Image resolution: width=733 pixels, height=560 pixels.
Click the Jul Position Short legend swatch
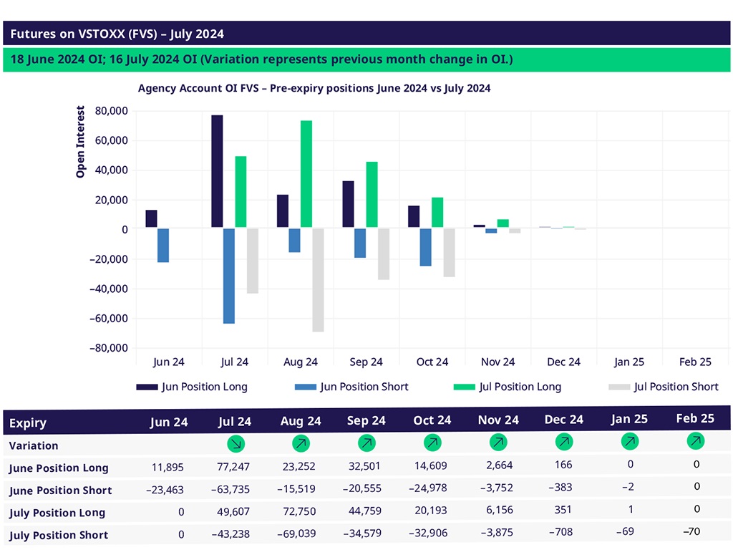[619, 387]
